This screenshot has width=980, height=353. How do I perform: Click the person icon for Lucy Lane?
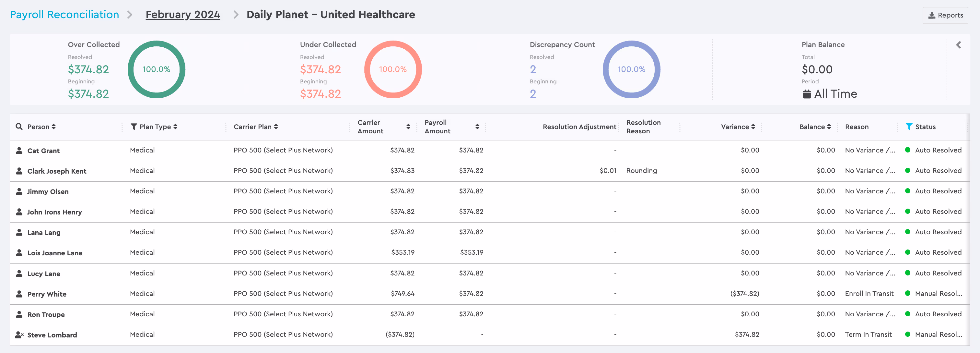(19, 274)
